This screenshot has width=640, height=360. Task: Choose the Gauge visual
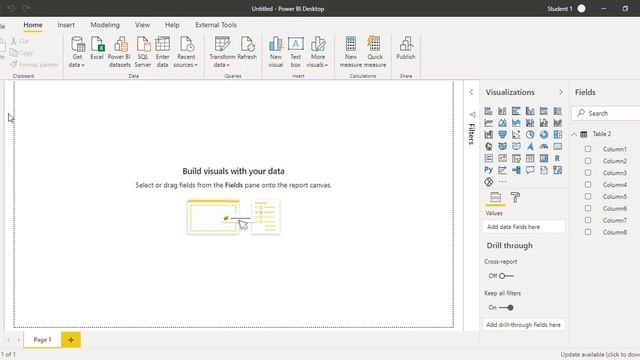pos(544,146)
